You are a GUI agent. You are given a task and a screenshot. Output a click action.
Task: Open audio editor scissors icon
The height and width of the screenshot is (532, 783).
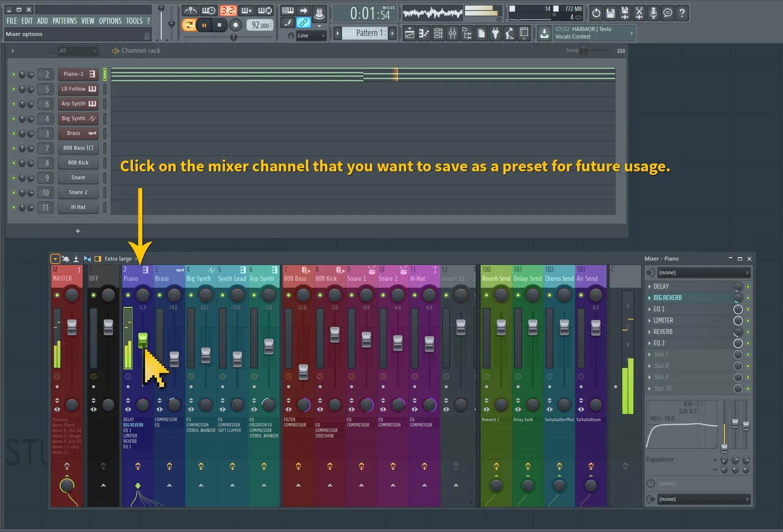639,13
